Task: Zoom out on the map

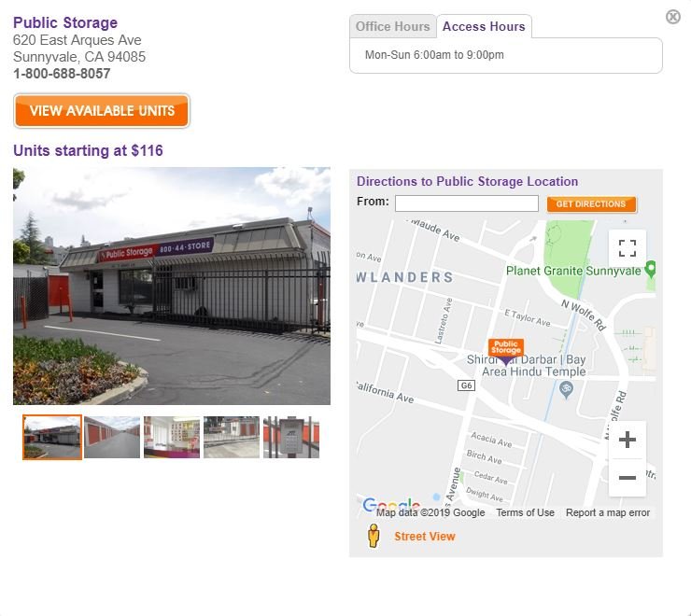Action: [628, 478]
